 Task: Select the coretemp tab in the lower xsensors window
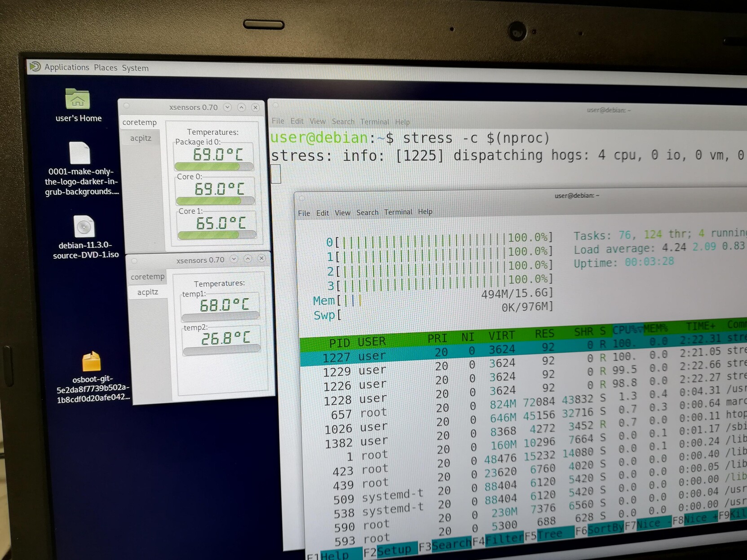point(147,277)
